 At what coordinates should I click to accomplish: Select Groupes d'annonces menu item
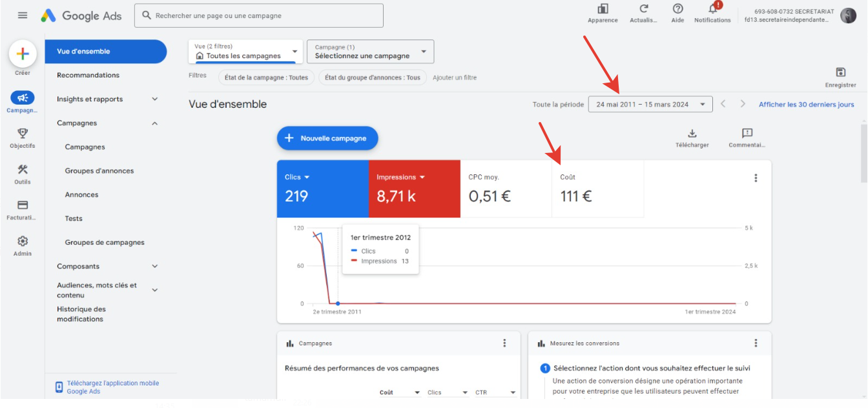click(x=99, y=170)
